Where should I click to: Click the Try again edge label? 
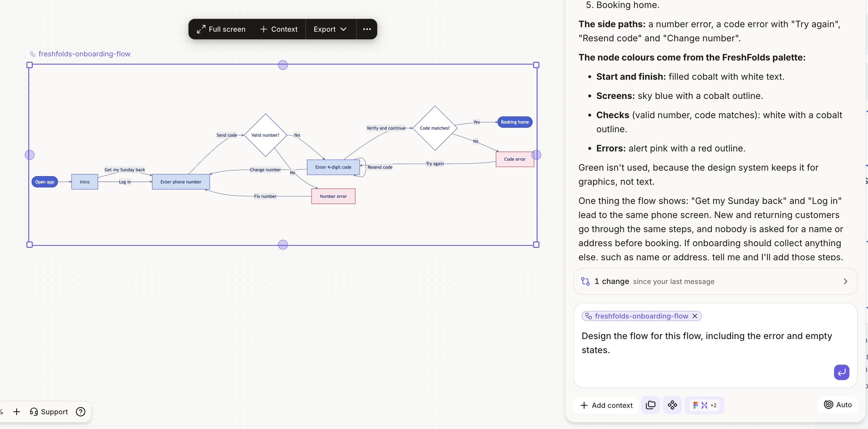(435, 164)
